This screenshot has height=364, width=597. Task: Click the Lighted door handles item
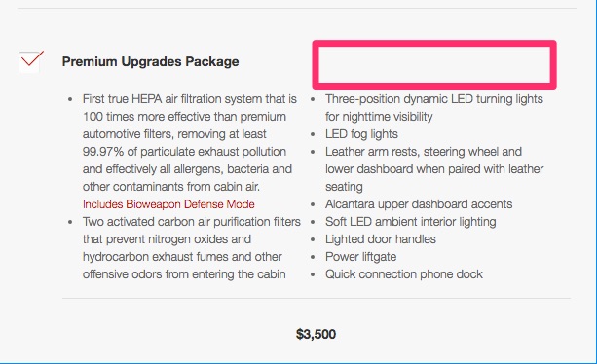point(381,238)
